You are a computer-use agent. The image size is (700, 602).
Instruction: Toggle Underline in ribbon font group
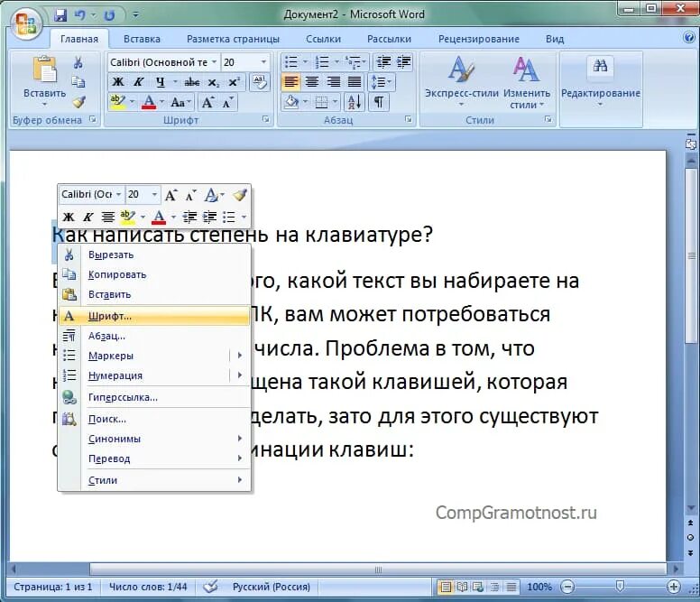(161, 82)
